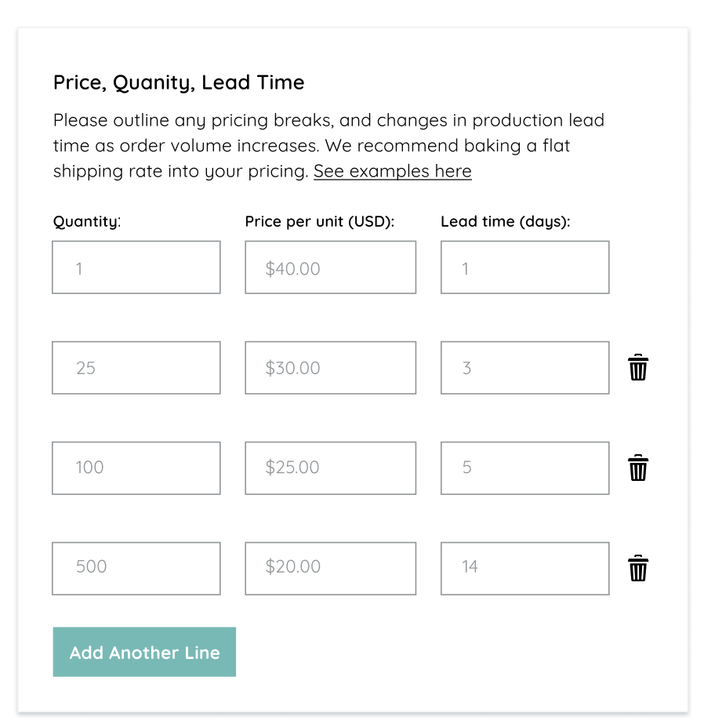Click the lead time input showing 14
The image size is (704, 728).
pos(524,568)
